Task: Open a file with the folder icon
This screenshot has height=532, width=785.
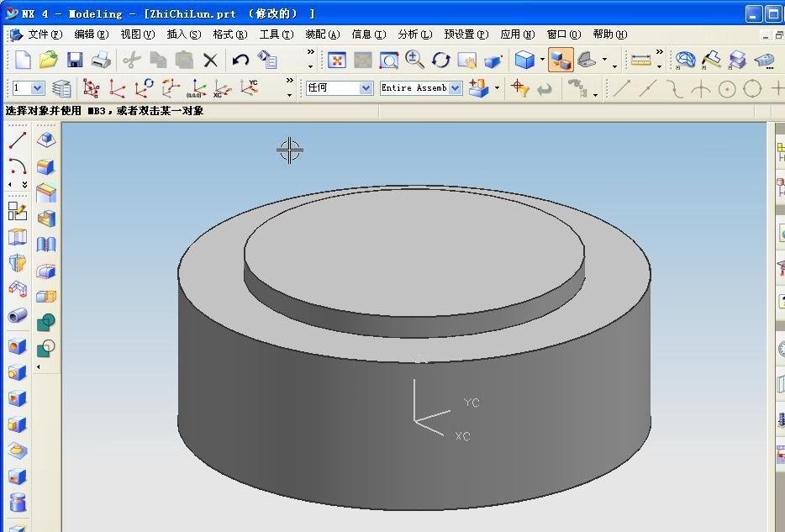Action: 48,60
